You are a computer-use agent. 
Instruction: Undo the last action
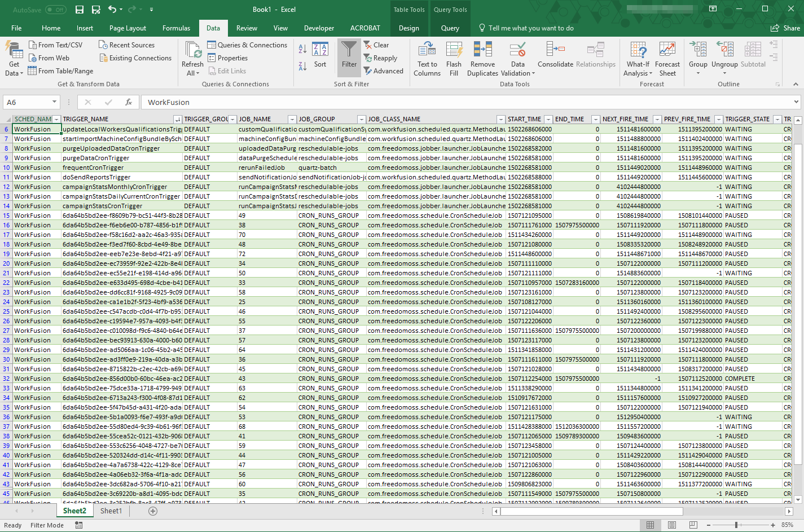click(x=112, y=10)
